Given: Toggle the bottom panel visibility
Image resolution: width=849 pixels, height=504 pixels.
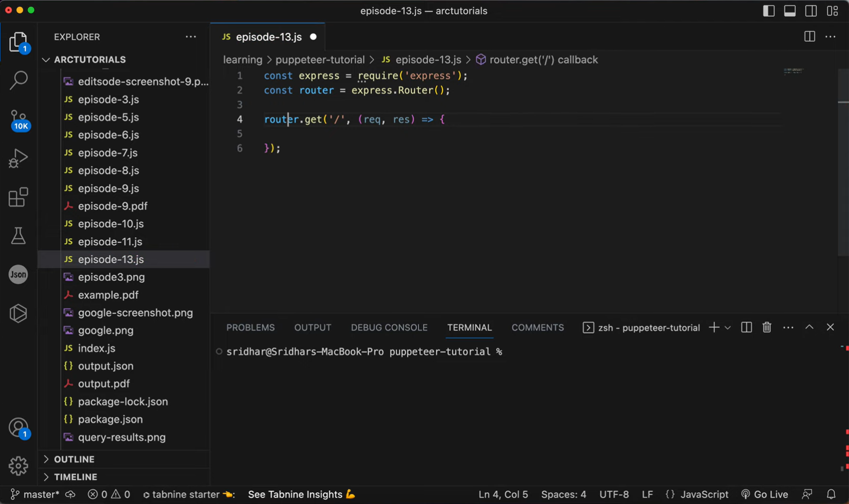Looking at the screenshot, I should point(790,11).
